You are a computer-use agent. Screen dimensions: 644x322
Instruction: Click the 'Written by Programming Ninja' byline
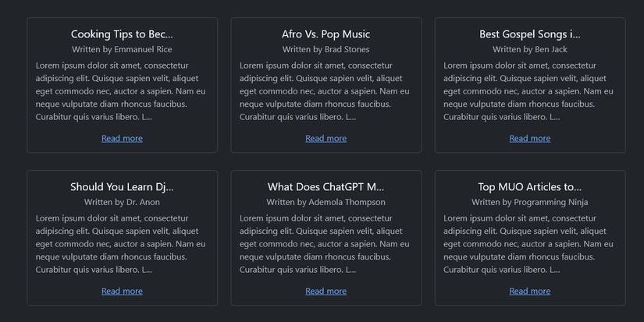click(x=529, y=202)
